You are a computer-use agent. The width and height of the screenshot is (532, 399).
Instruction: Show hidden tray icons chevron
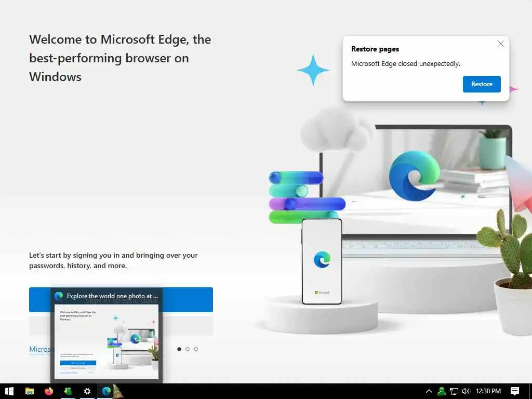coord(429,391)
